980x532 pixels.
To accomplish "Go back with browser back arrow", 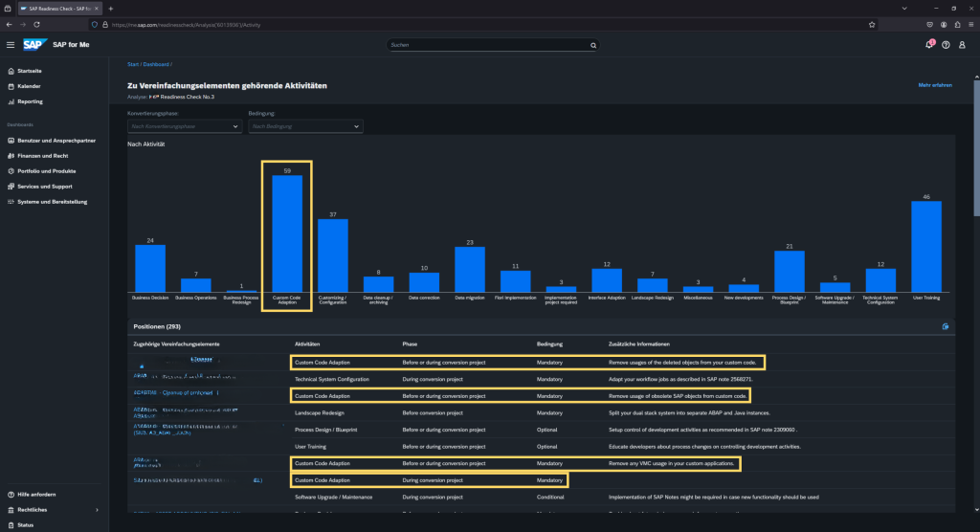I will click(x=9, y=25).
